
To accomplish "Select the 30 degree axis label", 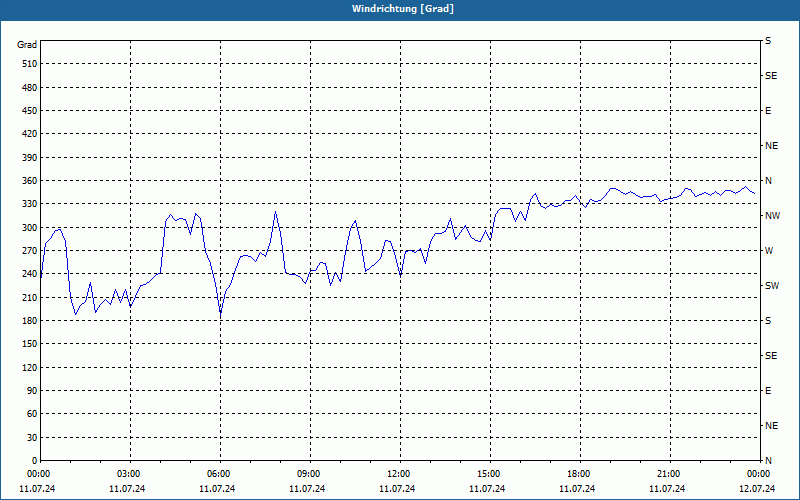I will [x=32, y=437].
